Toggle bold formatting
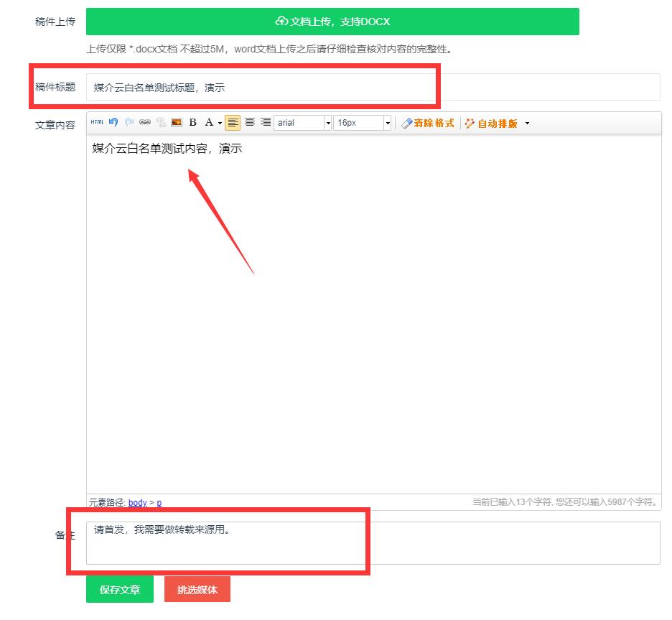 click(192, 123)
